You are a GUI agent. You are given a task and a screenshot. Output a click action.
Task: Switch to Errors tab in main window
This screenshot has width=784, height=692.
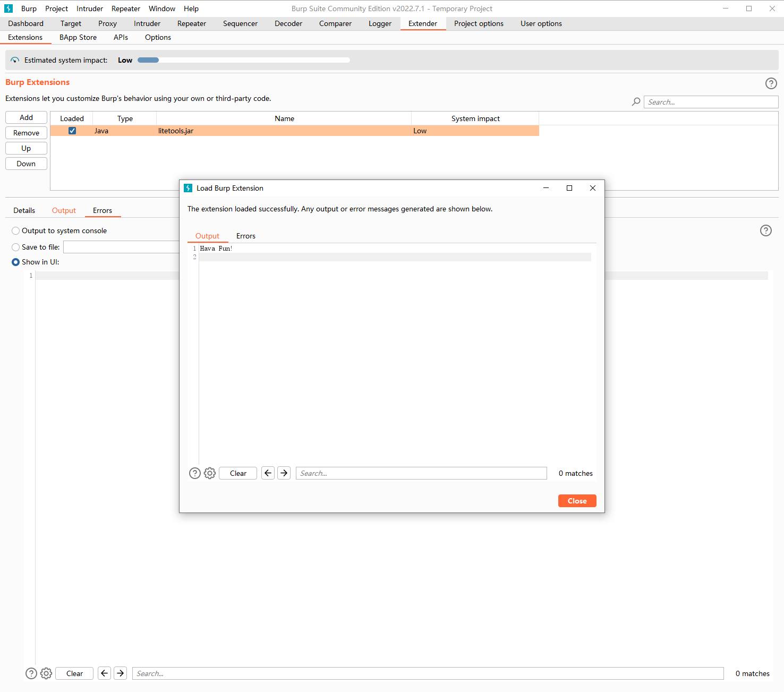click(x=103, y=210)
